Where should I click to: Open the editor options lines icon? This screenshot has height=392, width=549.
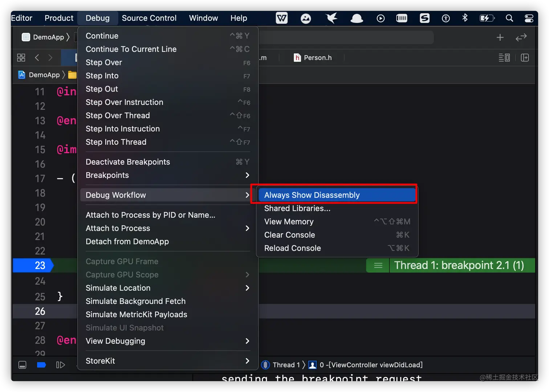point(504,58)
